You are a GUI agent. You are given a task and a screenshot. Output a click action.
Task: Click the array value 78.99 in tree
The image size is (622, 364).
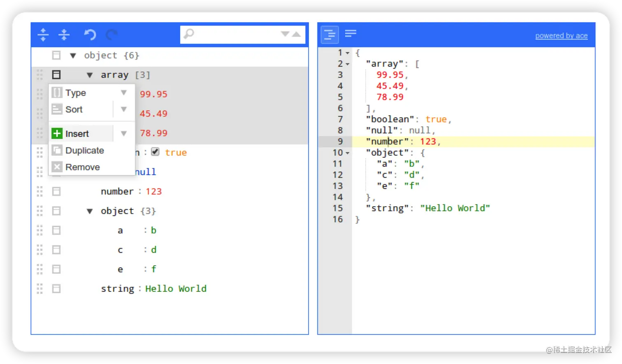click(x=153, y=133)
